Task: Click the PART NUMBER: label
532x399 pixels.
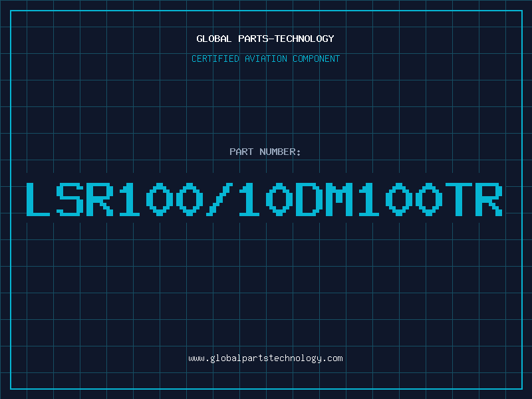Action: 265,152
